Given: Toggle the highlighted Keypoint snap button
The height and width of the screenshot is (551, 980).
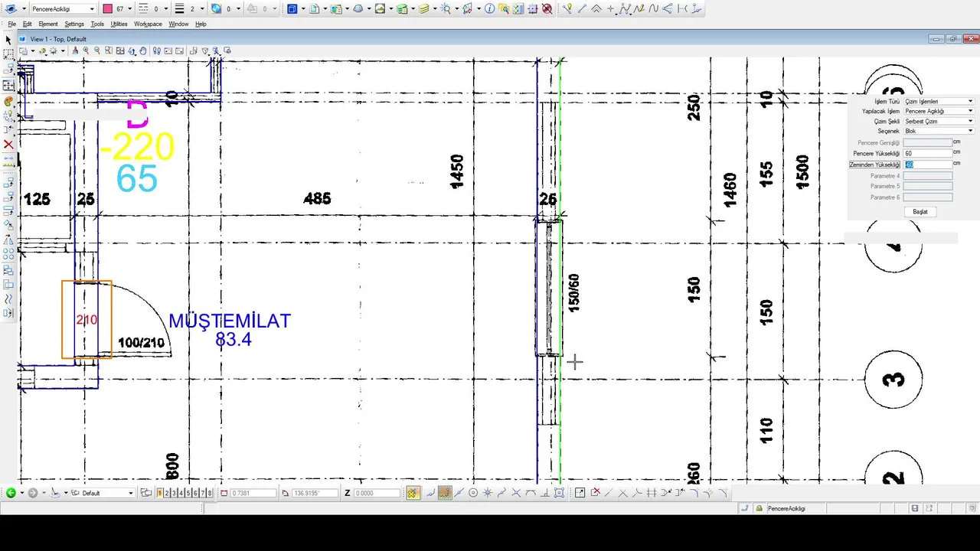Looking at the screenshot, I should tap(445, 493).
